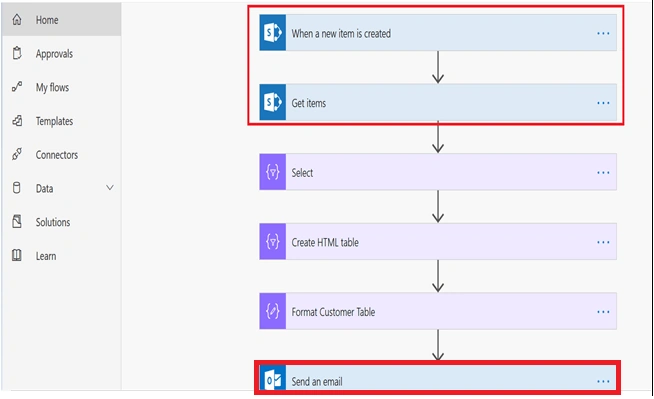Click the Connectors plug icon

pos(17,154)
